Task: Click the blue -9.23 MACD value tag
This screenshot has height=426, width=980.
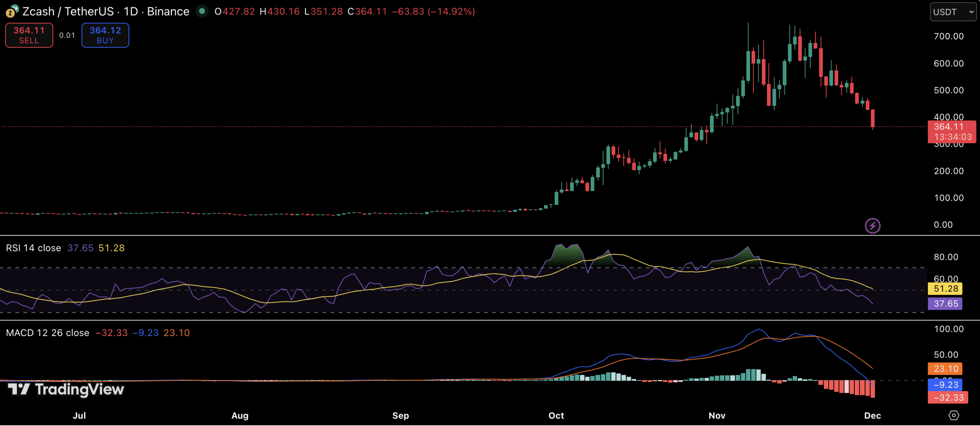Action: click(x=945, y=385)
